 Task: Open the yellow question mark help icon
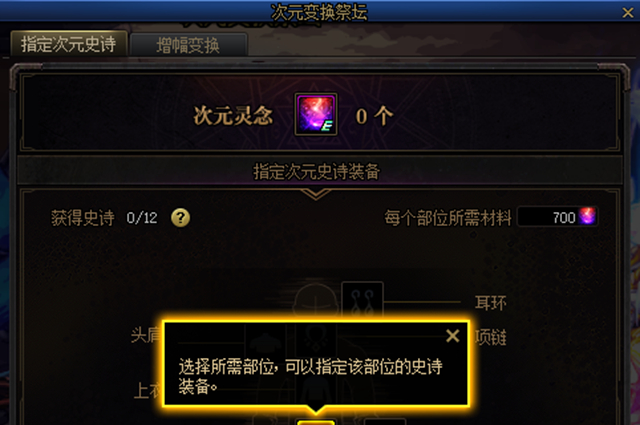[180, 218]
